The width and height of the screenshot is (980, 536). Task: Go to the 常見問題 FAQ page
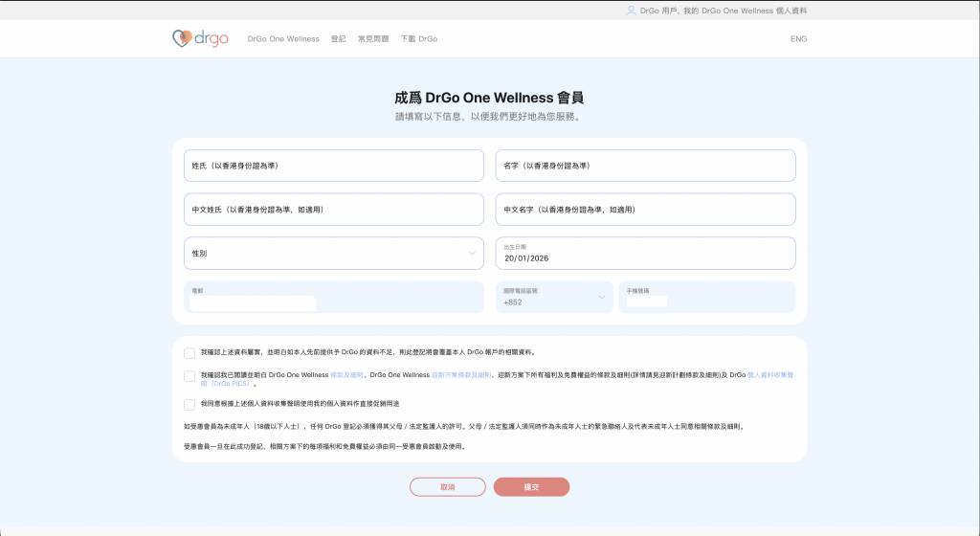click(373, 39)
